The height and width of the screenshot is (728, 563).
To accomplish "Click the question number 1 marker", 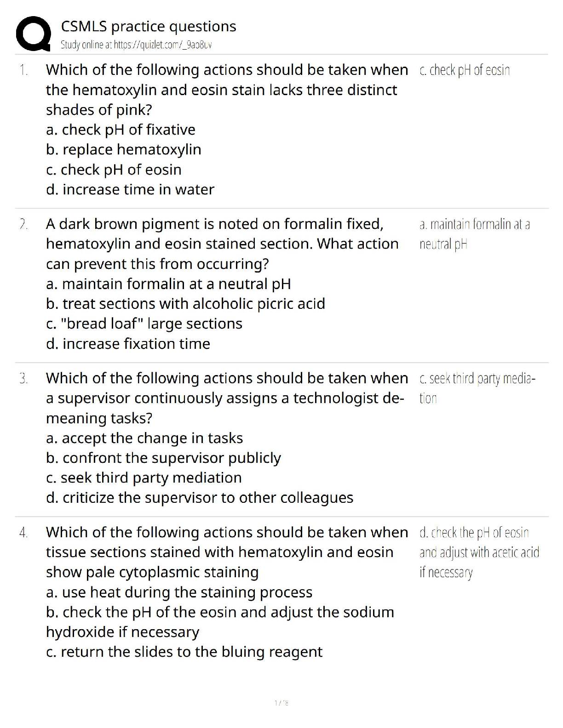I will click(23, 70).
